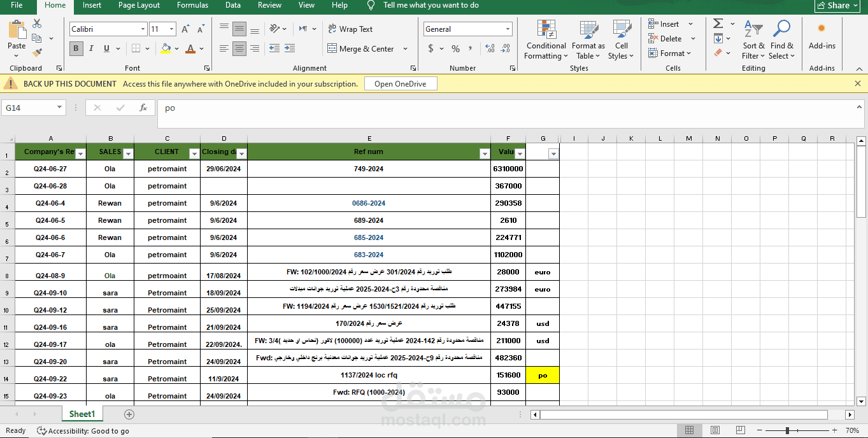868x438 pixels.
Task: Open the Ref num column filter dropdown
Action: [485, 153]
